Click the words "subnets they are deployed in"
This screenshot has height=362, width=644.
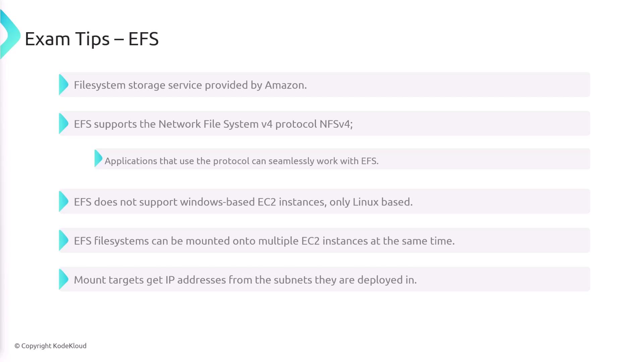[345, 280]
